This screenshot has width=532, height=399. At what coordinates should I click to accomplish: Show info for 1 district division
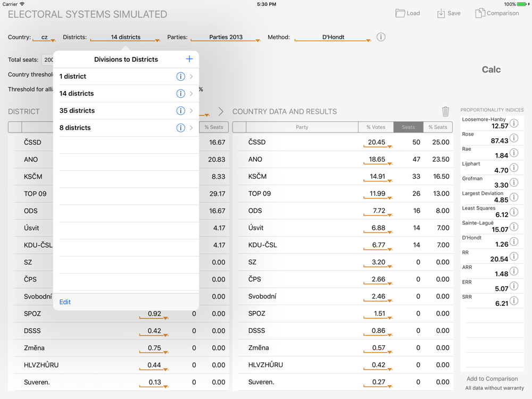[x=180, y=76]
